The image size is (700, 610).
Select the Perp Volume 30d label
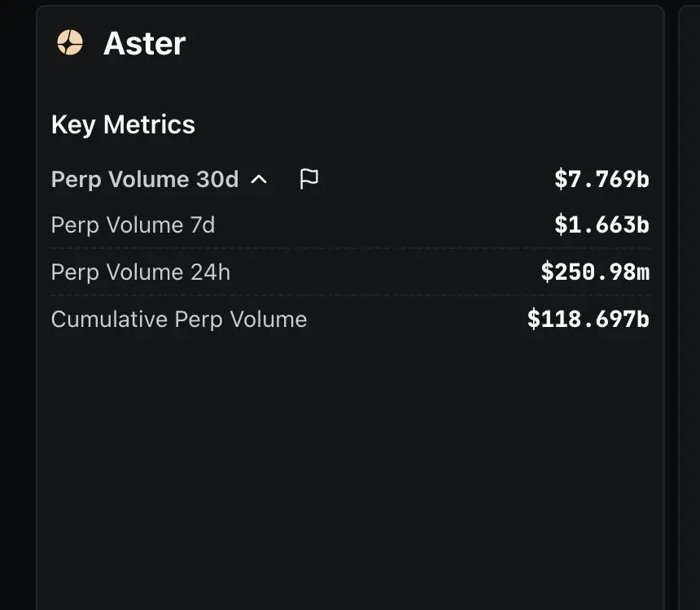145,180
